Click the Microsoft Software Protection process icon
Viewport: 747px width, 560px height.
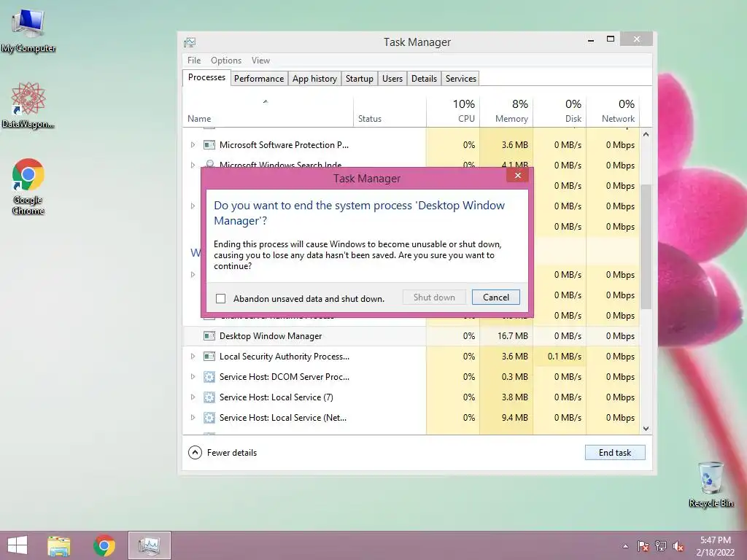click(x=209, y=145)
